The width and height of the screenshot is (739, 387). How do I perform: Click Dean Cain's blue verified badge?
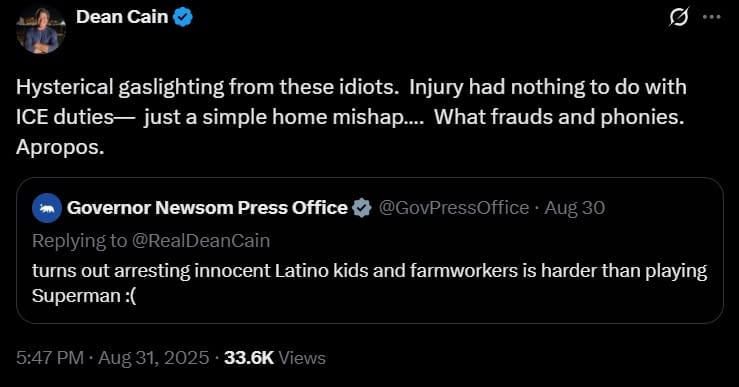183,17
